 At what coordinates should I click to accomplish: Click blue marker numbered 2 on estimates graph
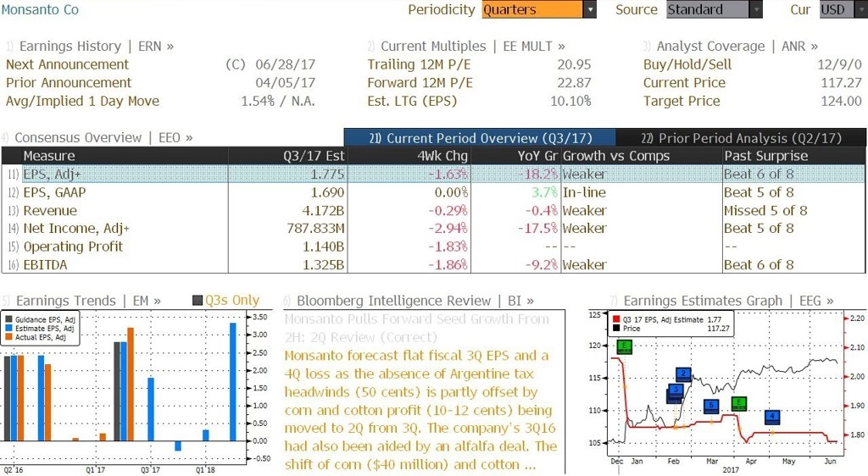(x=684, y=374)
